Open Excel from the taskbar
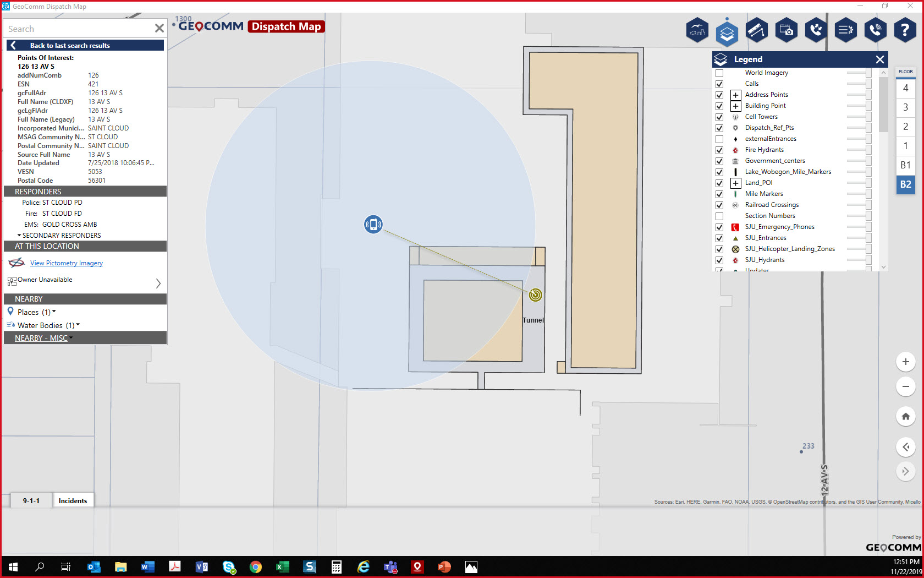 coord(283,567)
